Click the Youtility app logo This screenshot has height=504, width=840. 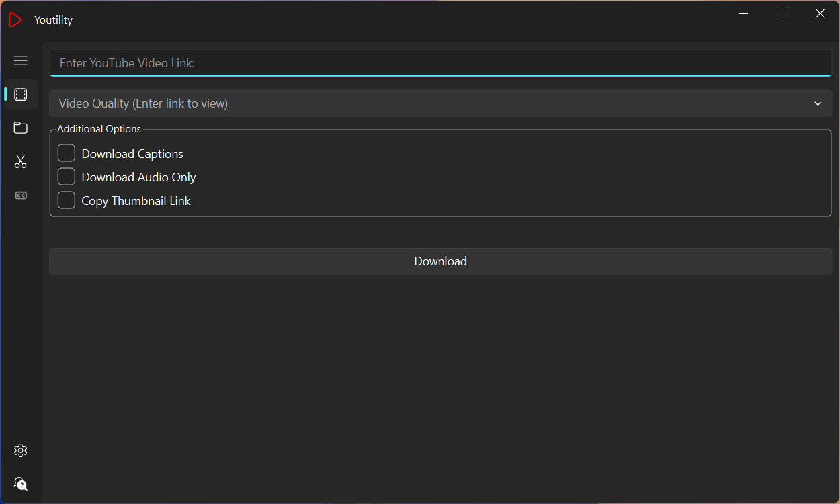[x=15, y=19]
